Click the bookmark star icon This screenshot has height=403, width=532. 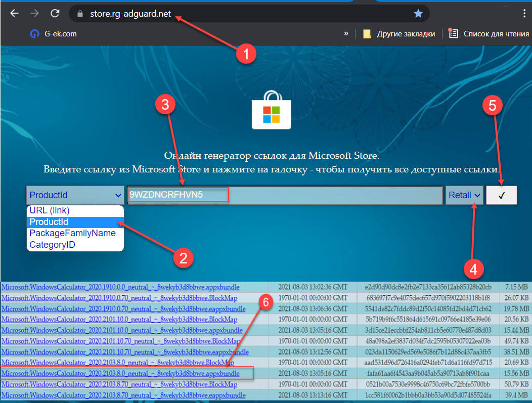pos(418,14)
